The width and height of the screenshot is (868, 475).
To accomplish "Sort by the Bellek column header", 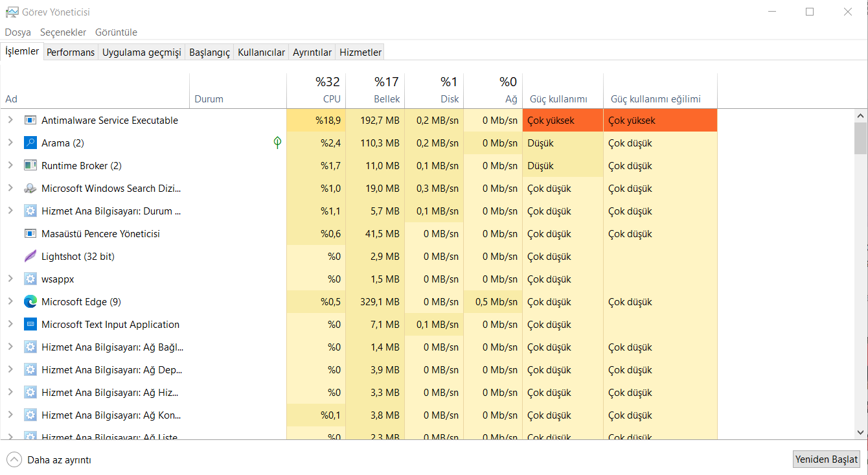I will [x=375, y=90].
